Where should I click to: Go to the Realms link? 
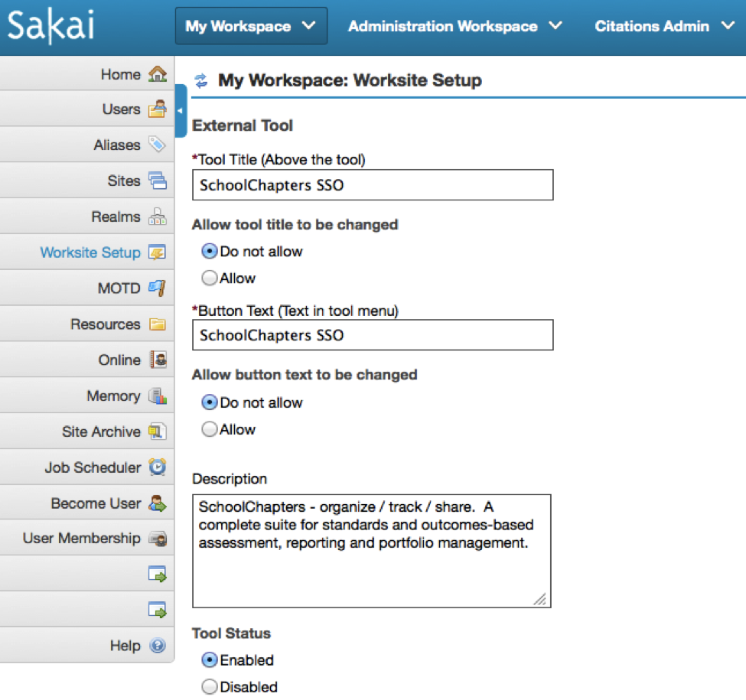116,217
